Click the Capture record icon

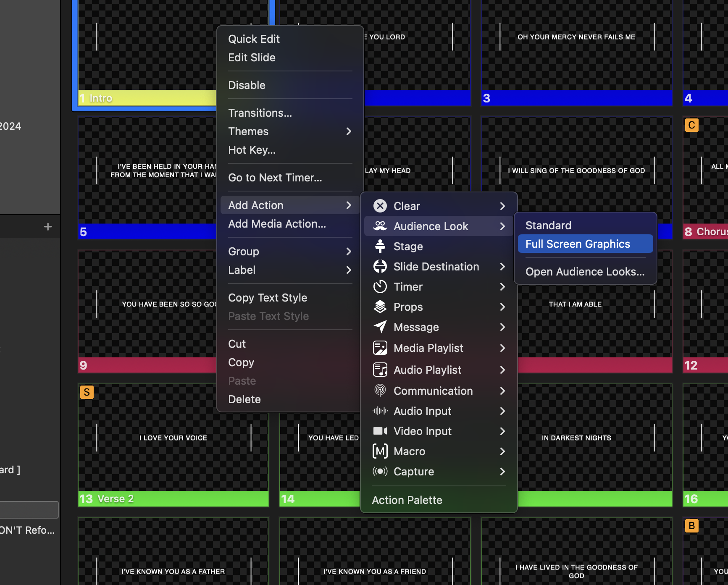(380, 471)
